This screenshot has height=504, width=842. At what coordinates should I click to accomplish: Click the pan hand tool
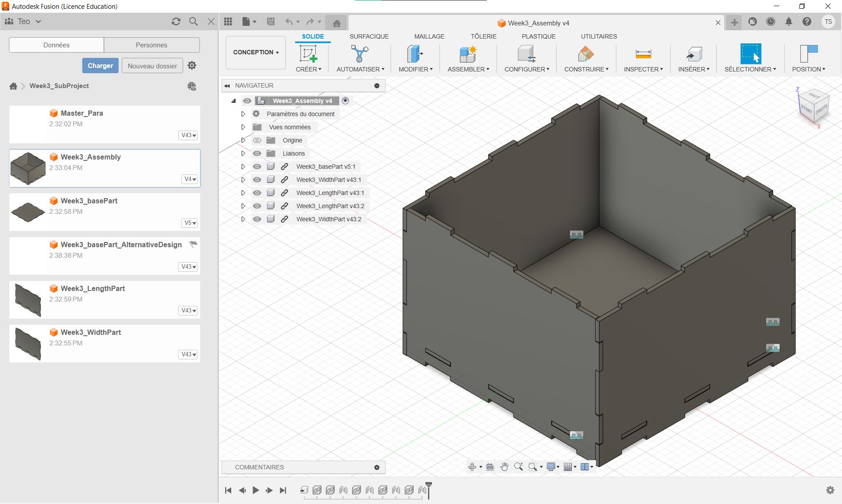[504, 467]
